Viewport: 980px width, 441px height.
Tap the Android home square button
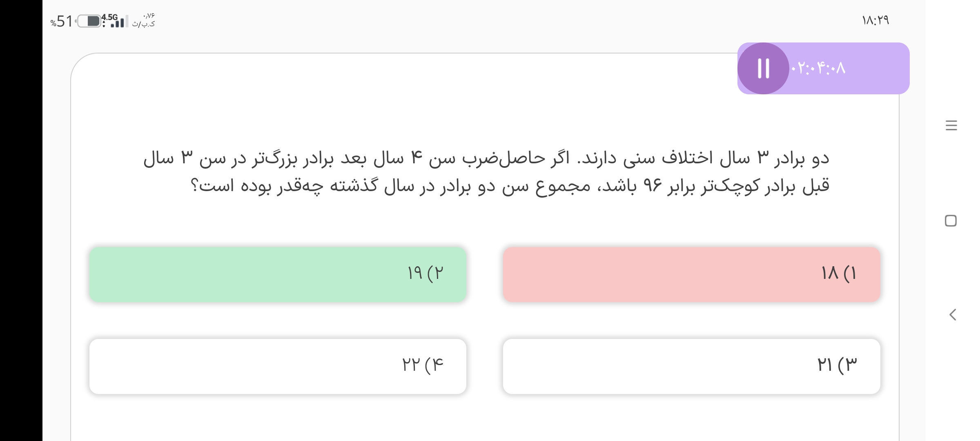point(951,221)
